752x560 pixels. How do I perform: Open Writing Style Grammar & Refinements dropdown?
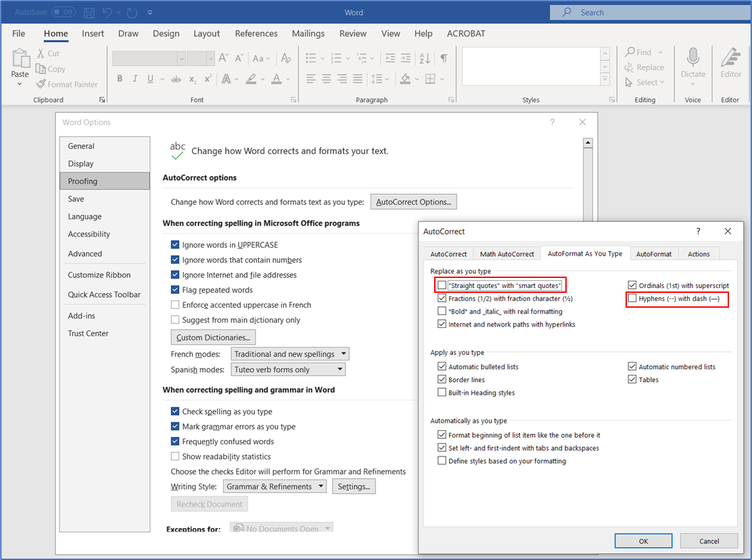click(274, 486)
